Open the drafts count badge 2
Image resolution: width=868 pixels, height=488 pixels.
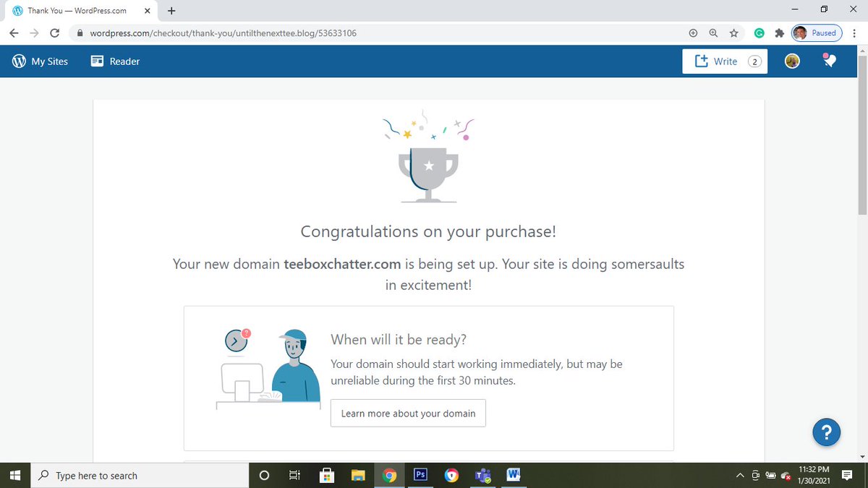pyautogui.click(x=754, y=62)
